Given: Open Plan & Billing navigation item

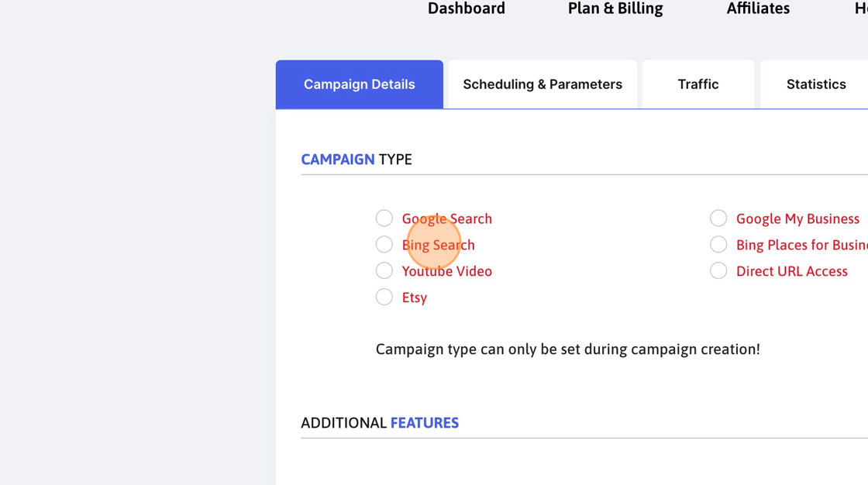Looking at the screenshot, I should pyautogui.click(x=615, y=9).
